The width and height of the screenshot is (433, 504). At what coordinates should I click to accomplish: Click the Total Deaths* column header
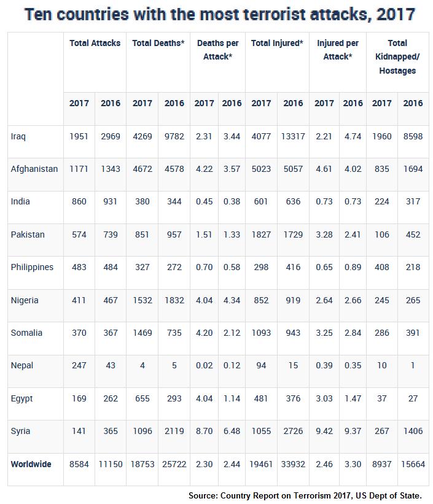point(158,43)
